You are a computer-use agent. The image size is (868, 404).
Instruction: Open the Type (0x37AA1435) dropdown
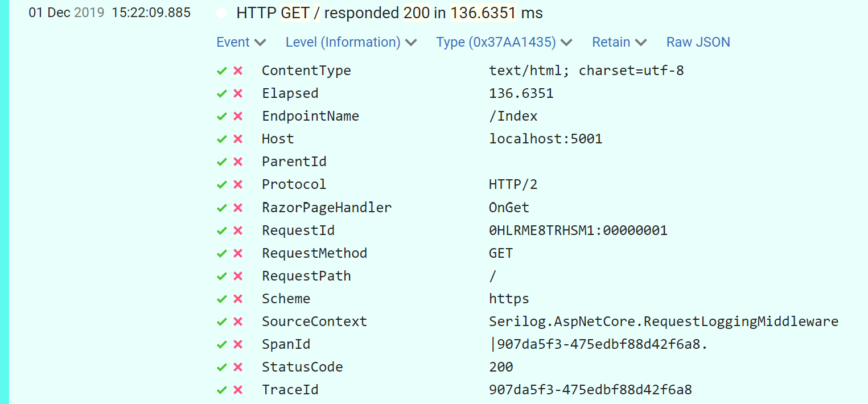[504, 43]
